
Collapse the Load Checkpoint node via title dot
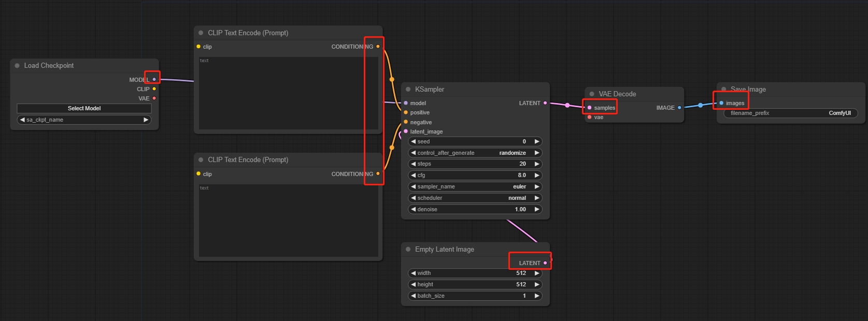coord(17,66)
